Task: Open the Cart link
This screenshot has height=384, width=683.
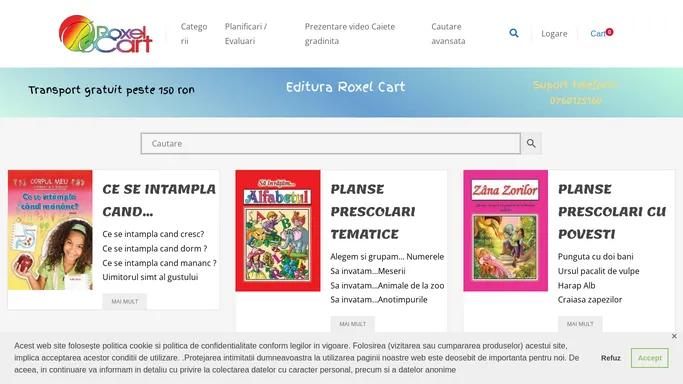Action: coord(601,33)
